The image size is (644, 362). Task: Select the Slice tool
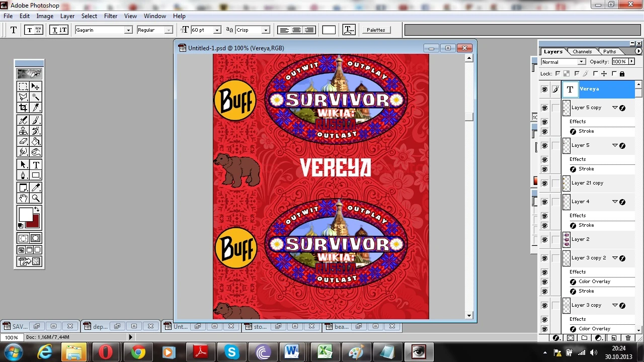[36, 108]
